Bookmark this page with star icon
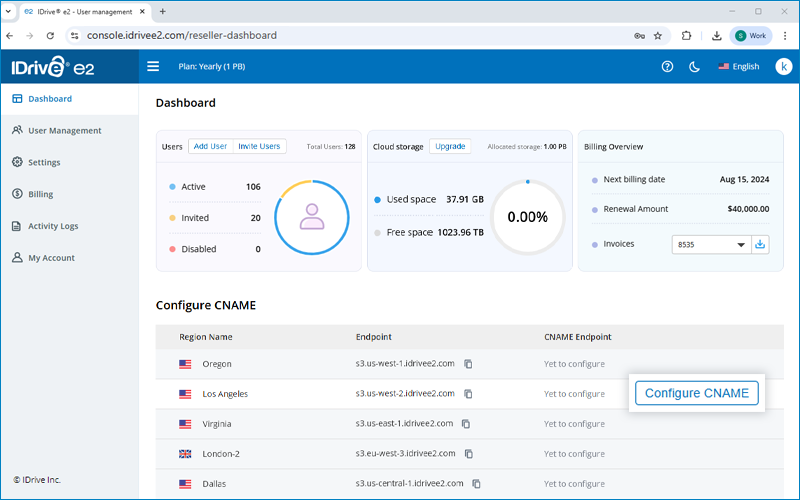 point(658,36)
